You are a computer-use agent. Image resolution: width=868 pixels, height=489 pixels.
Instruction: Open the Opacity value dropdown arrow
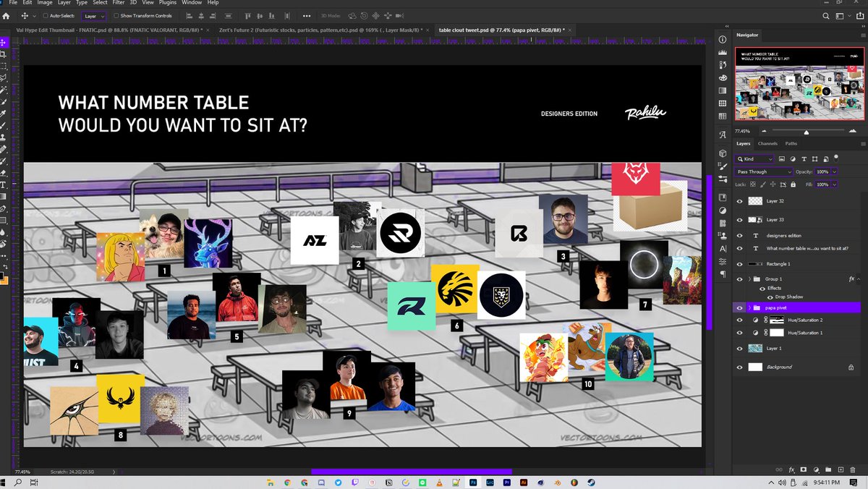pyautogui.click(x=835, y=171)
